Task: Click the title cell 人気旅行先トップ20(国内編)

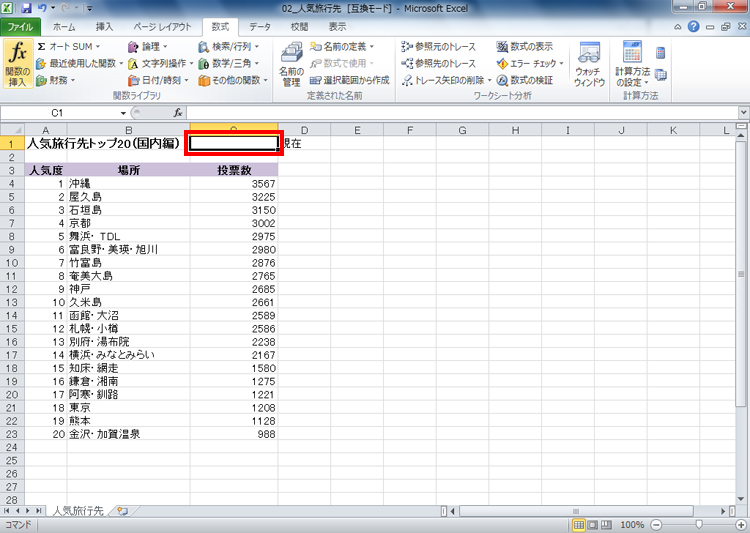Action: pyautogui.click(x=103, y=143)
